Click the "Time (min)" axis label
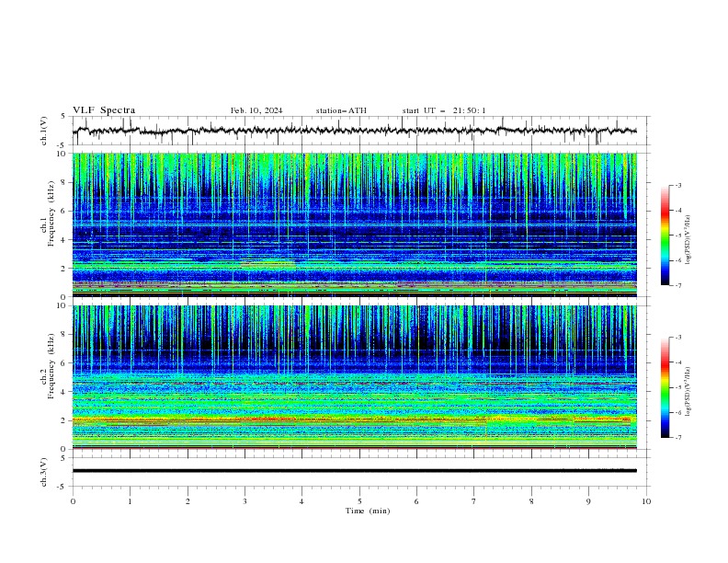728x563 pixels. 368,511
